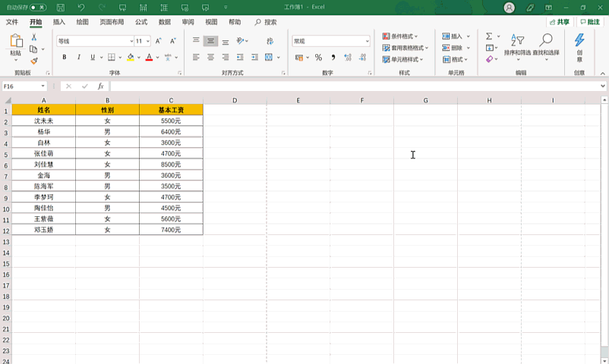Open the number format dropdown
This screenshot has height=364, width=609.
tap(367, 41)
